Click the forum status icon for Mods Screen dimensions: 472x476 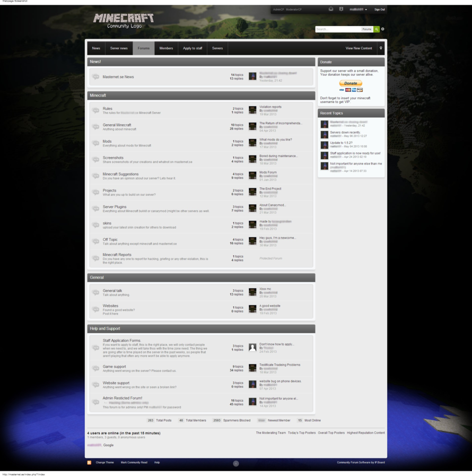click(96, 143)
